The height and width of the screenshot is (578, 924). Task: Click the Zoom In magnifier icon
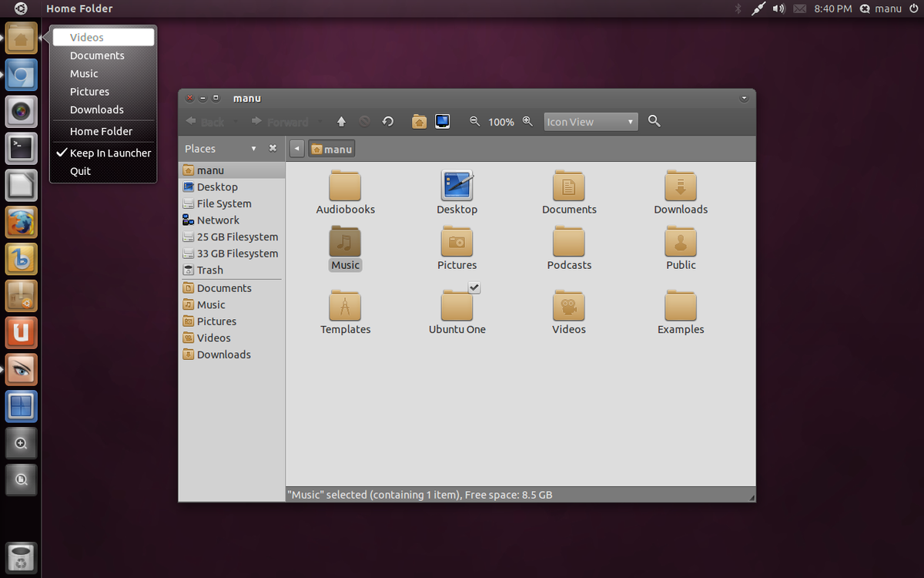[x=528, y=121]
